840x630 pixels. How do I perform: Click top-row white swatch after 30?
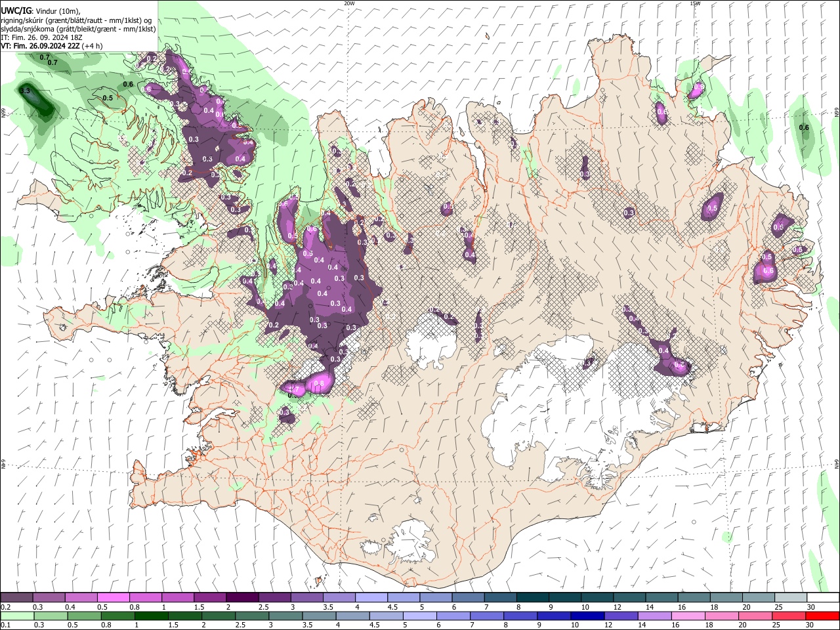(822, 598)
